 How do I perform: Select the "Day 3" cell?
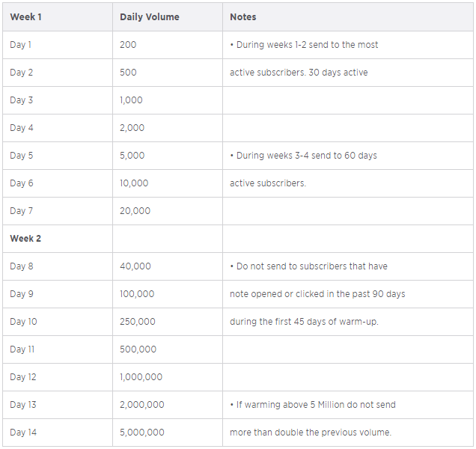point(22,100)
